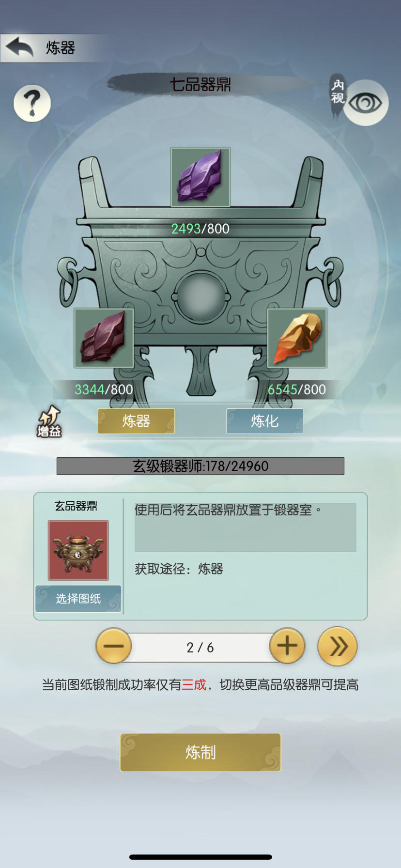The height and width of the screenshot is (868, 401).
Task: Open the 增益 buff arrows icon
Action: click(x=49, y=421)
